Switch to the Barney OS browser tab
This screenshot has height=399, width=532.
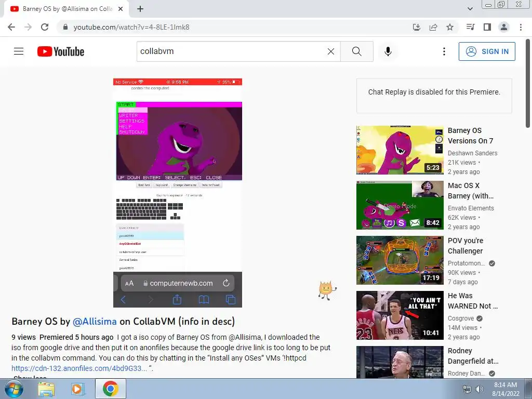pyautogui.click(x=66, y=9)
